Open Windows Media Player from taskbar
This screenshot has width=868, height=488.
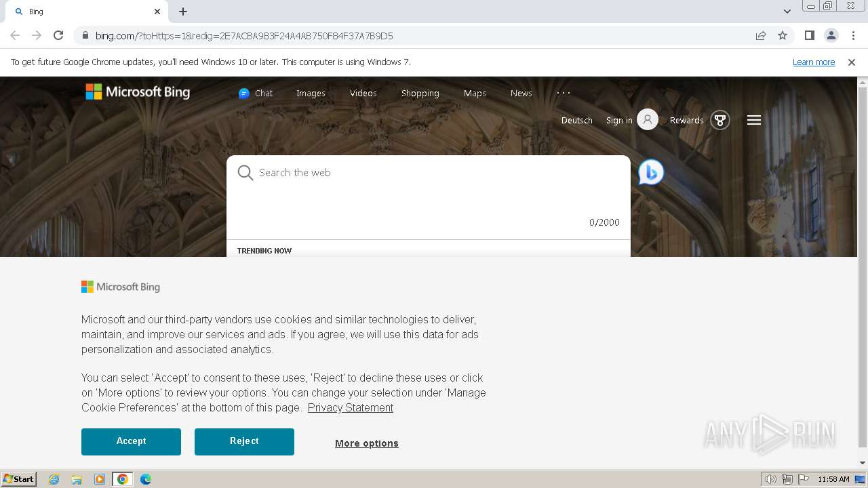coord(100,479)
